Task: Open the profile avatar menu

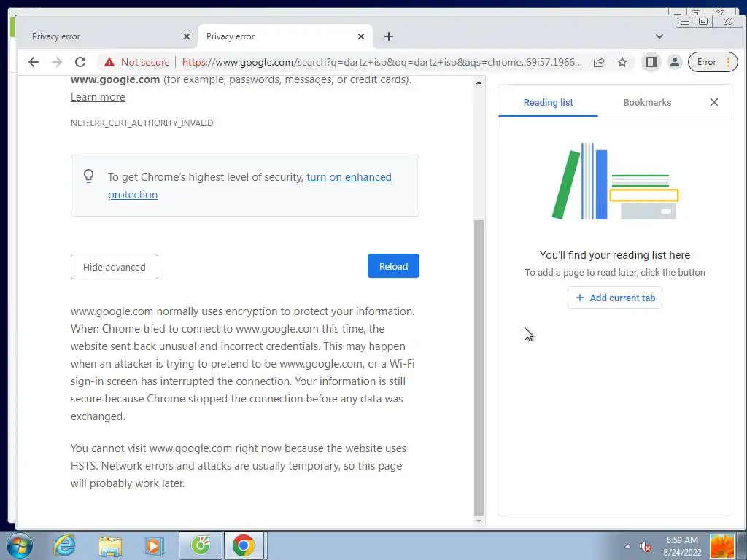Action: (675, 62)
